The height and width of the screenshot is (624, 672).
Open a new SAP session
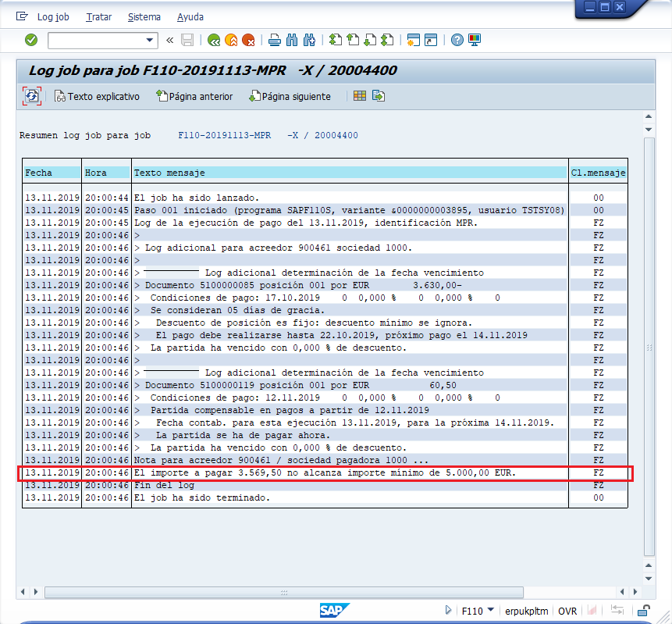pos(412,40)
